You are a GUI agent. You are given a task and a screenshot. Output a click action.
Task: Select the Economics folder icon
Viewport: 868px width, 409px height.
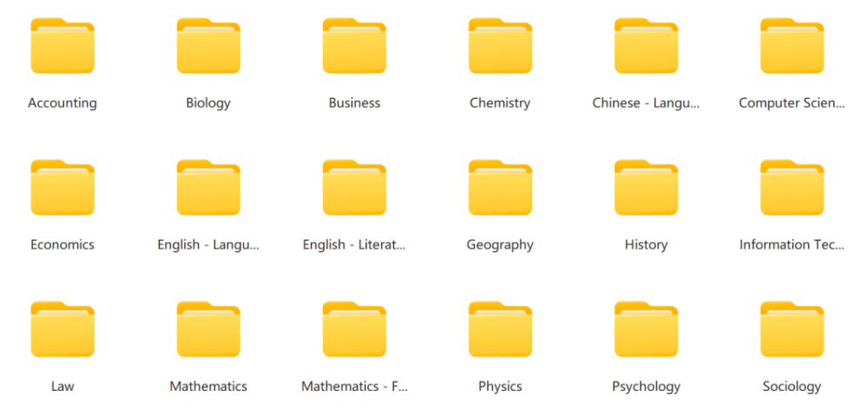click(x=62, y=188)
